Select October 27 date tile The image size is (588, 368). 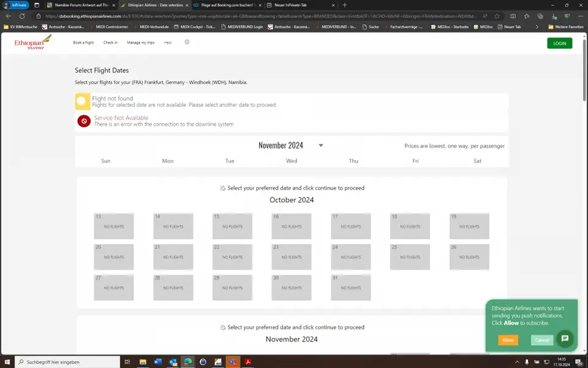[x=114, y=288]
